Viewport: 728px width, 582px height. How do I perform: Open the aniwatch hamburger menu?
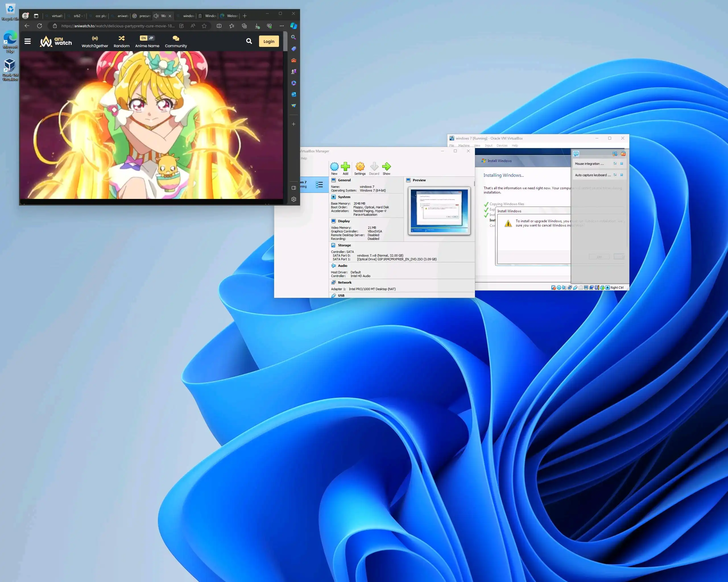(28, 41)
